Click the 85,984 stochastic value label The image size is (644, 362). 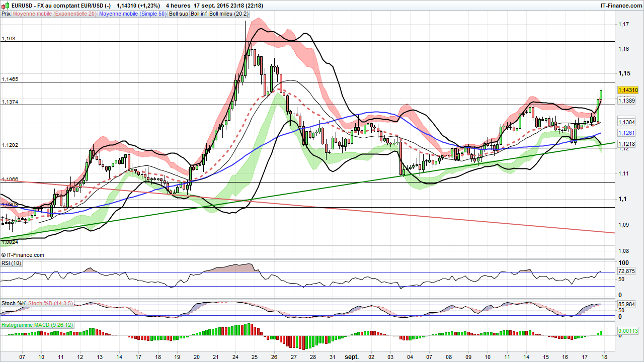pyautogui.click(x=627, y=304)
